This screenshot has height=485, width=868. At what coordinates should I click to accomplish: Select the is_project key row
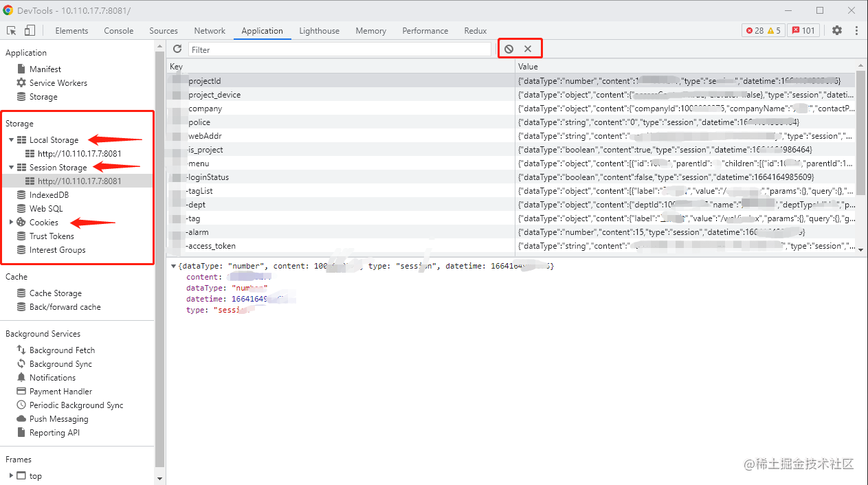512,150
